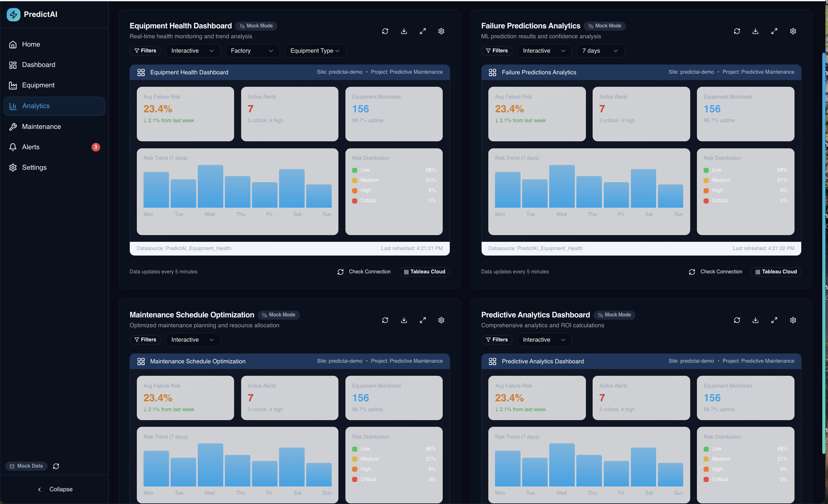The width and height of the screenshot is (828, 504).
Task: Toggle Mock Mode badge on Equipment Health
Action: pyautogui.click(x=256, y=26)
